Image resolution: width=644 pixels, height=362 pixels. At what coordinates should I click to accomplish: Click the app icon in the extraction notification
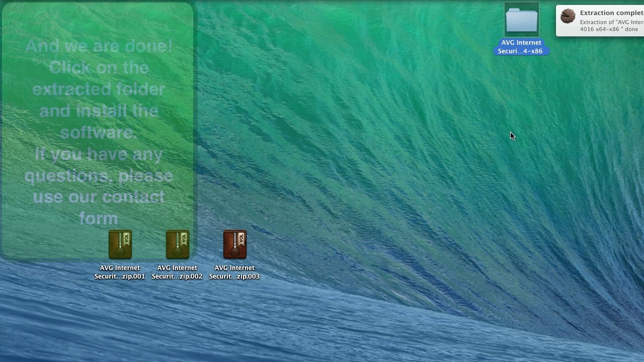(x=568, y=16)
